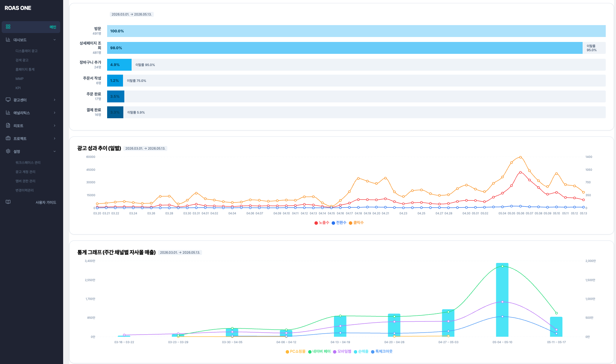Image resolution: width=616 pixels, height=364 pixels.
Task: Toggle PC쇼핑몰 series in legend
Action: pos(296,351)
